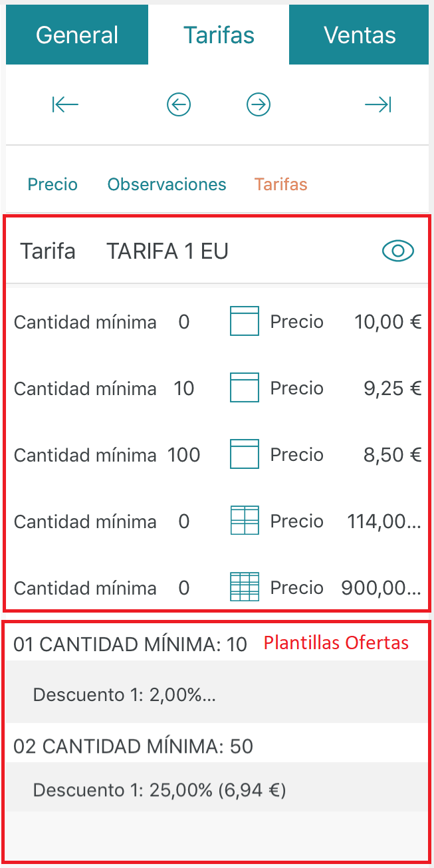Select the orange Tarifas sub-tab
Screen dimensions: 434x868
click(x=280, y=184)
